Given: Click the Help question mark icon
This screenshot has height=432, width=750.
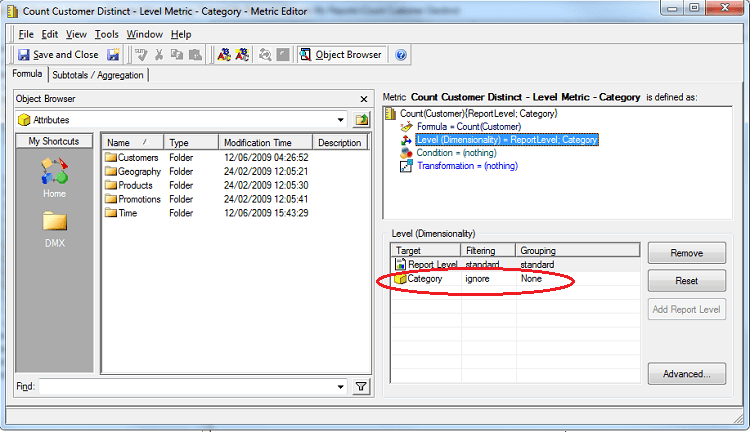Looking at the screenshot, I should (x=401, y=55).
